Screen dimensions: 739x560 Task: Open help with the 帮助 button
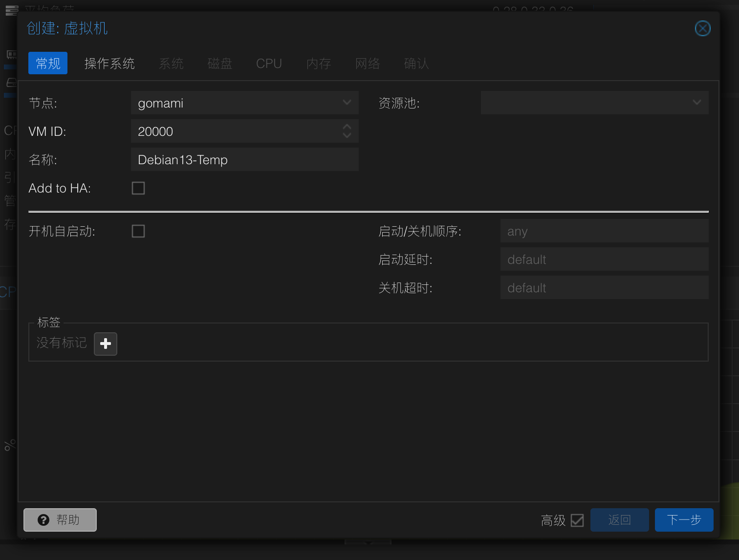[x=60, y=520]
